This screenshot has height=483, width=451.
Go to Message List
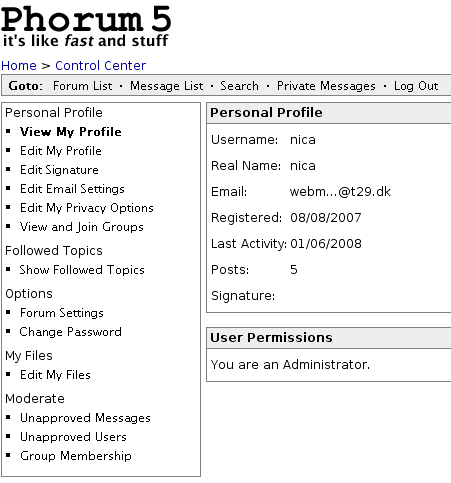(x=167, y=86)
